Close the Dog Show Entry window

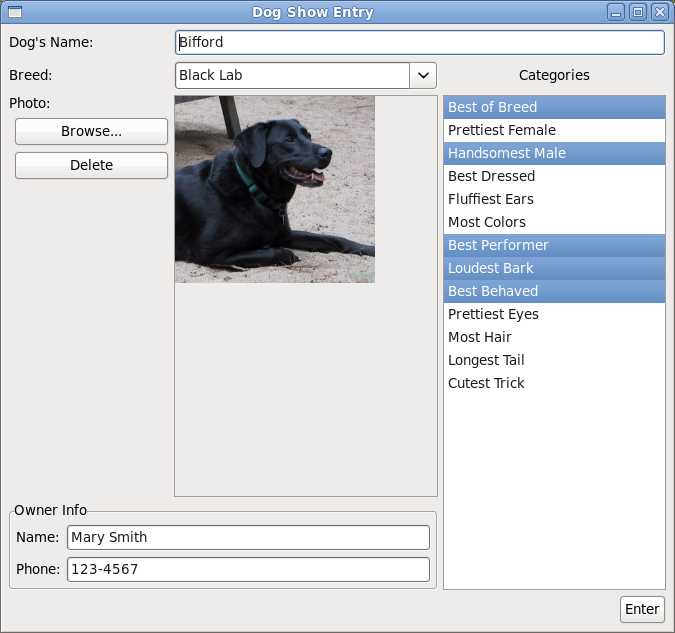(x=660, y=12)
